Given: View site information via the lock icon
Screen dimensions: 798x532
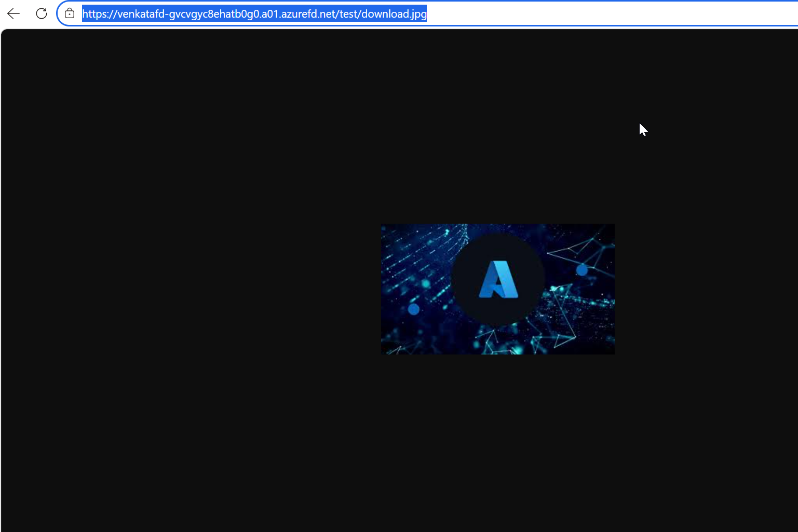Looking at the screenshot, I should (x=70, y=13).
